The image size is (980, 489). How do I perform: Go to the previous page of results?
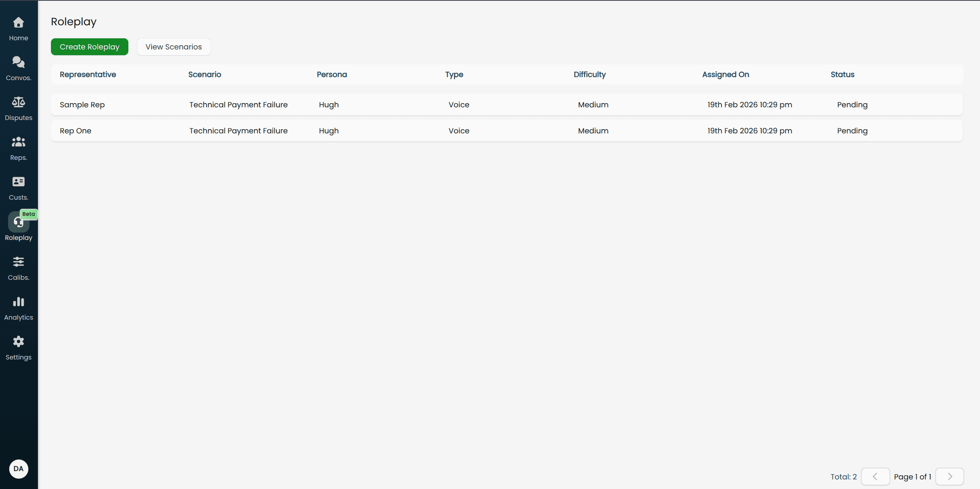[x=875, y=476]
